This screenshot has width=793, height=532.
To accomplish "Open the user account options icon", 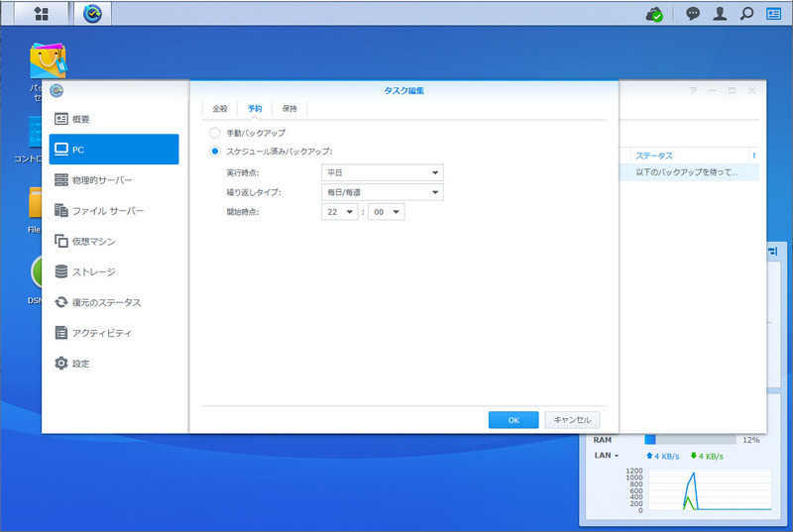I will coord(720,14).
